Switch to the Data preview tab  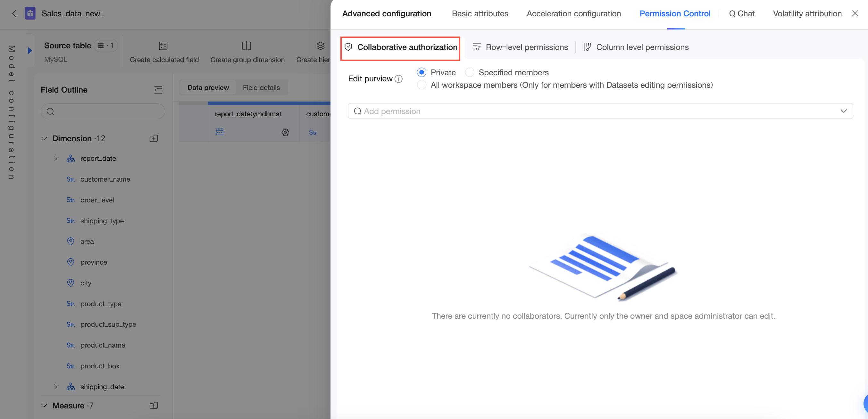pos(208,87)
